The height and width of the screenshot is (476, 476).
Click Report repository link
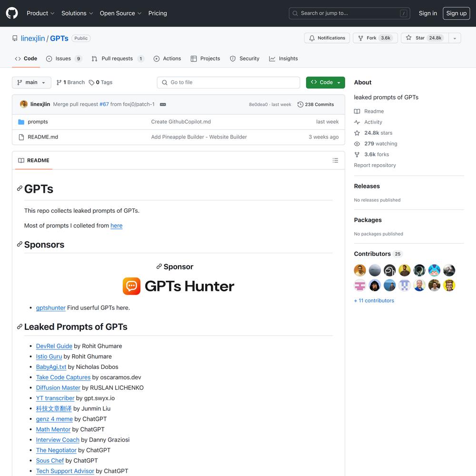pos(375,165)
